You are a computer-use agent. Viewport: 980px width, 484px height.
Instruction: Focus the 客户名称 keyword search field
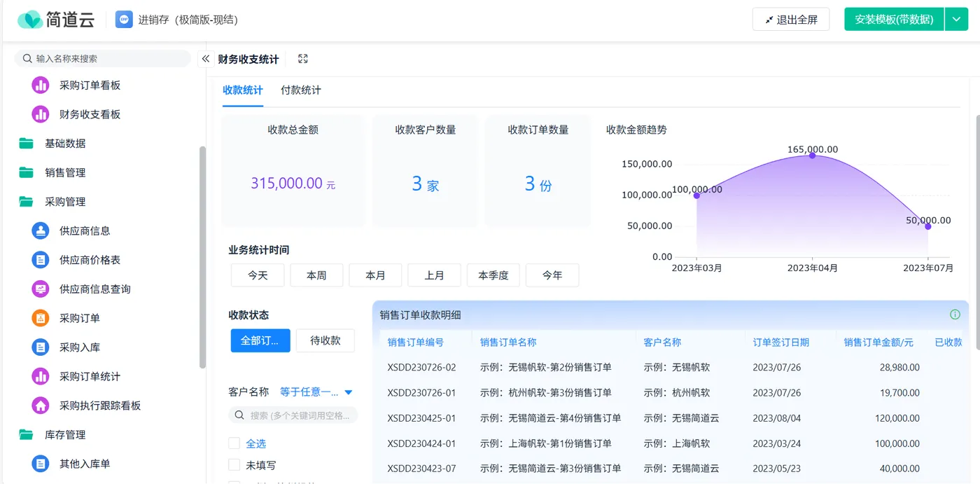293,415
